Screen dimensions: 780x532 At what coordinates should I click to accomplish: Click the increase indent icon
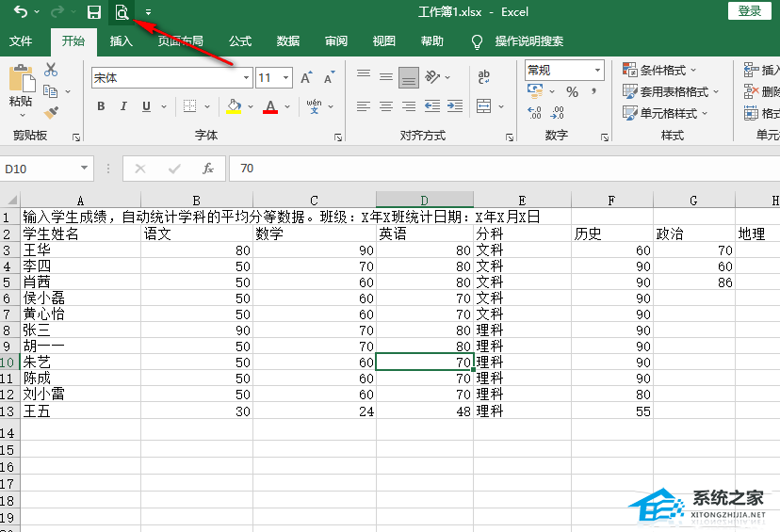click(455, 105)
